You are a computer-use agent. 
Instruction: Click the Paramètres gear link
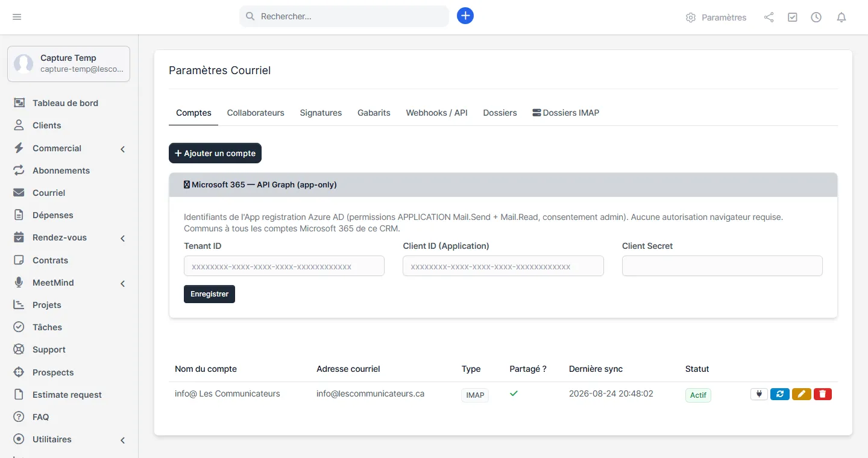tap(716, 17)
